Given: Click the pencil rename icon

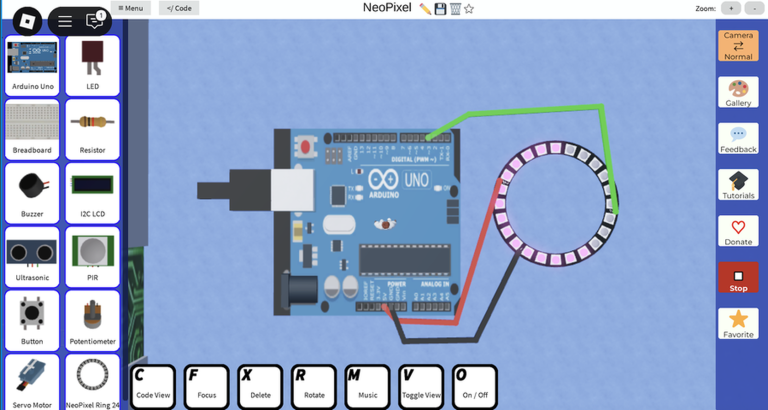Looking at the screenshot, I should click(x=425, y=8).
